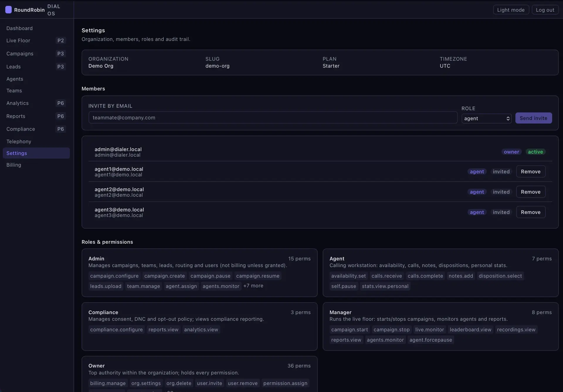Click campaign.configure permission chip
The image size is (563, 392).
coord(114,276)
